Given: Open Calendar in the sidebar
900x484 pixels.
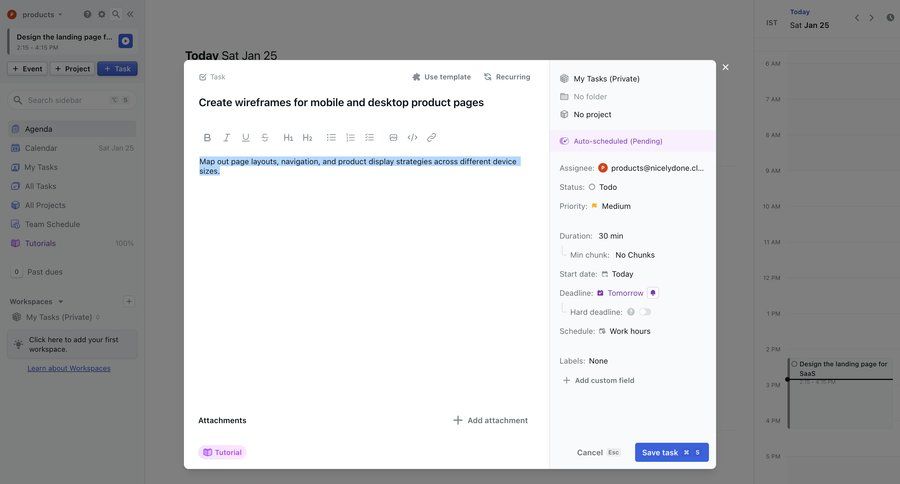Looking at the screenshot, I should point(72,148).
